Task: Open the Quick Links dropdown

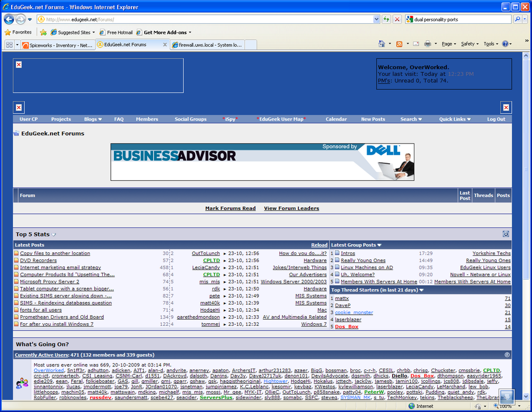Action: [x=455, y=119]
